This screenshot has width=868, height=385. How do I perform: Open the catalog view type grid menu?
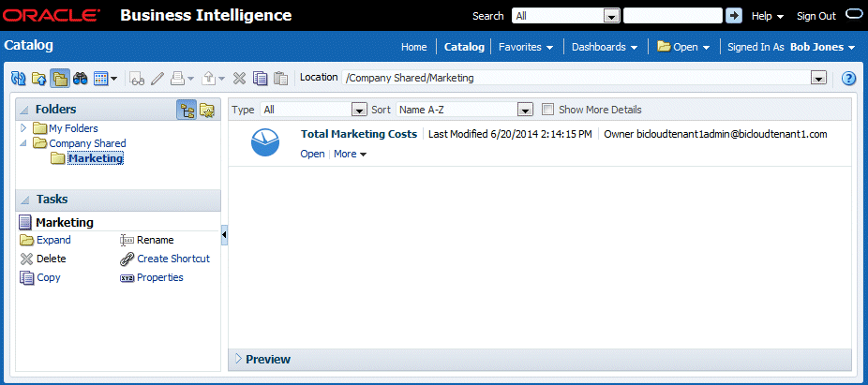pos(105,79)
